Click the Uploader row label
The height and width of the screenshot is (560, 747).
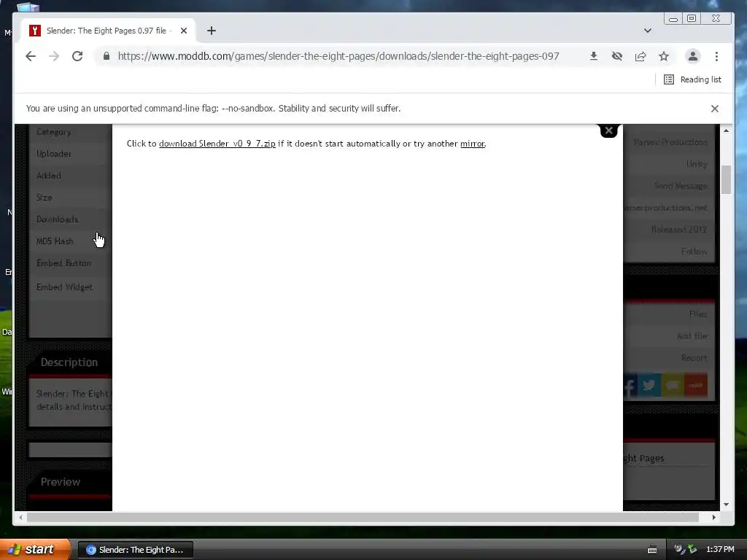tap(54, 154)
